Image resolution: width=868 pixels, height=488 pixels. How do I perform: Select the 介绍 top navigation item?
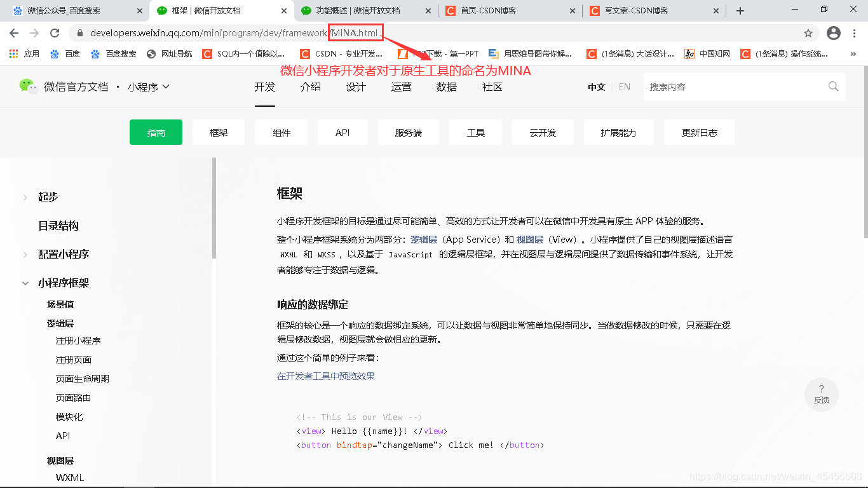click(x=311, y=87)
